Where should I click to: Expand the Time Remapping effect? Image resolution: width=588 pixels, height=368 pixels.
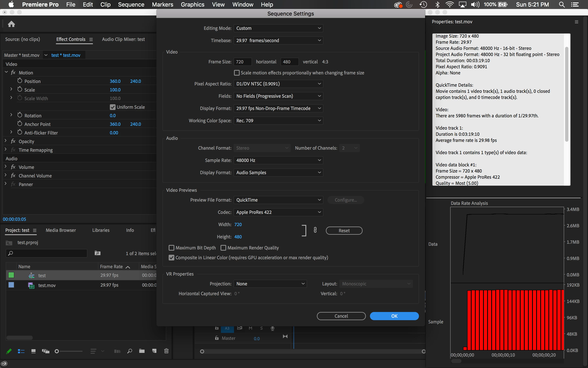click(x=6, y=150)
